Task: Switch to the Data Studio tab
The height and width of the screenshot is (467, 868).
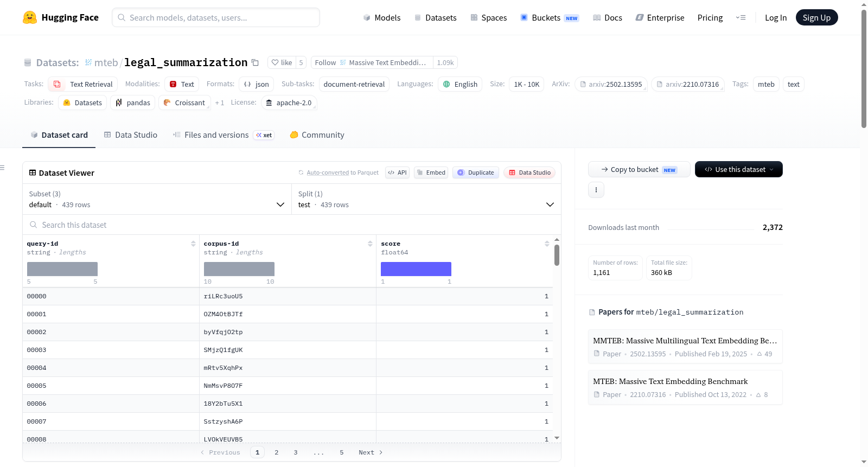Action: 131,135
